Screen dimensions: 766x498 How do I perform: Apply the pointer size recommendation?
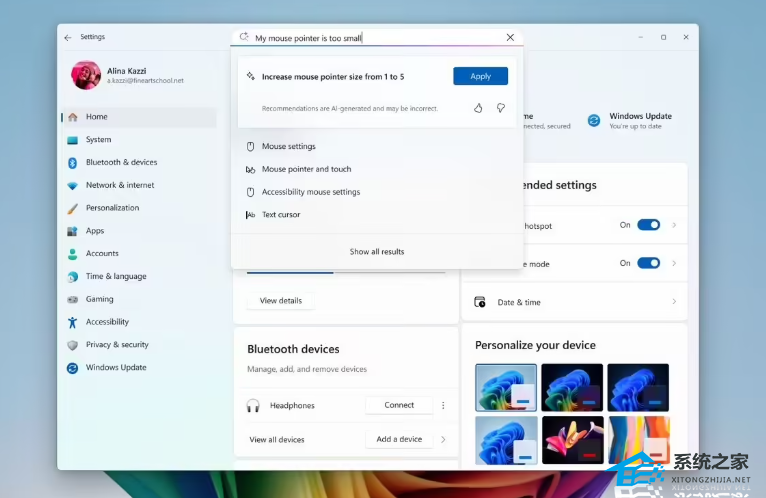click(x=480, y=76)
